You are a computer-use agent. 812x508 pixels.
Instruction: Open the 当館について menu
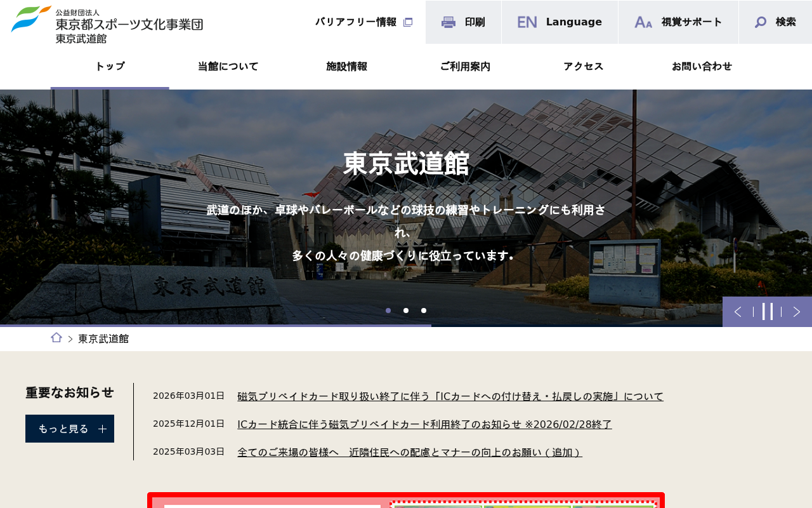228,67
